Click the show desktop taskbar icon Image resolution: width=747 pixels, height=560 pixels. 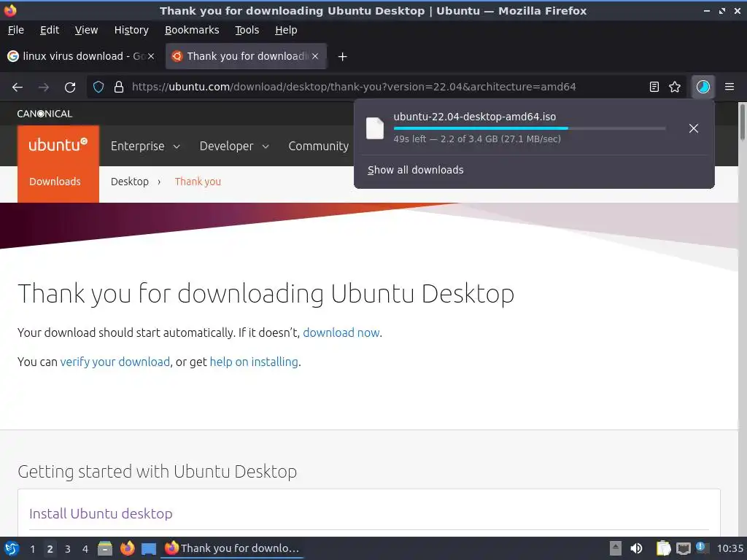point(149,548)
